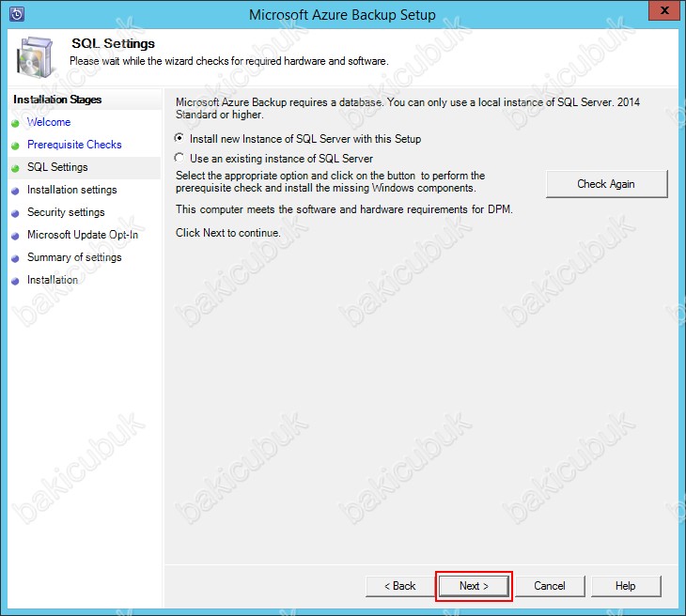Close the Microsoft Azure Backup Setup window
Image resolution: width=686 pixels, height=616 pixels.
tap(663, 10)
